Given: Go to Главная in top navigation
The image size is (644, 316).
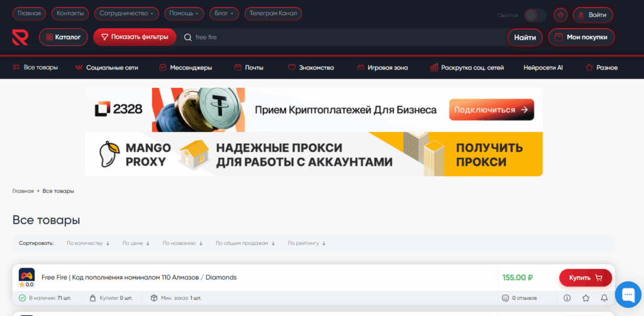Looking at the screenshot, I should point(29,14).
